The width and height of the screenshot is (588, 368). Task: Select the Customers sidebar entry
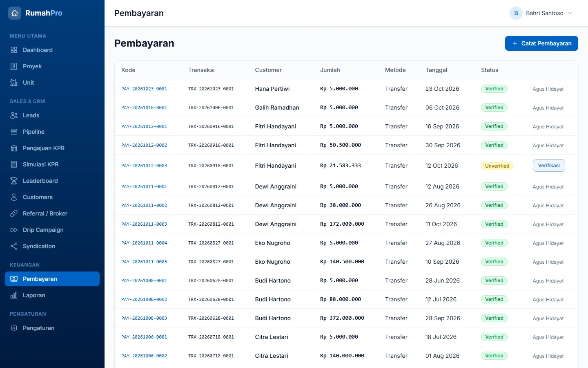pos(52,197)
